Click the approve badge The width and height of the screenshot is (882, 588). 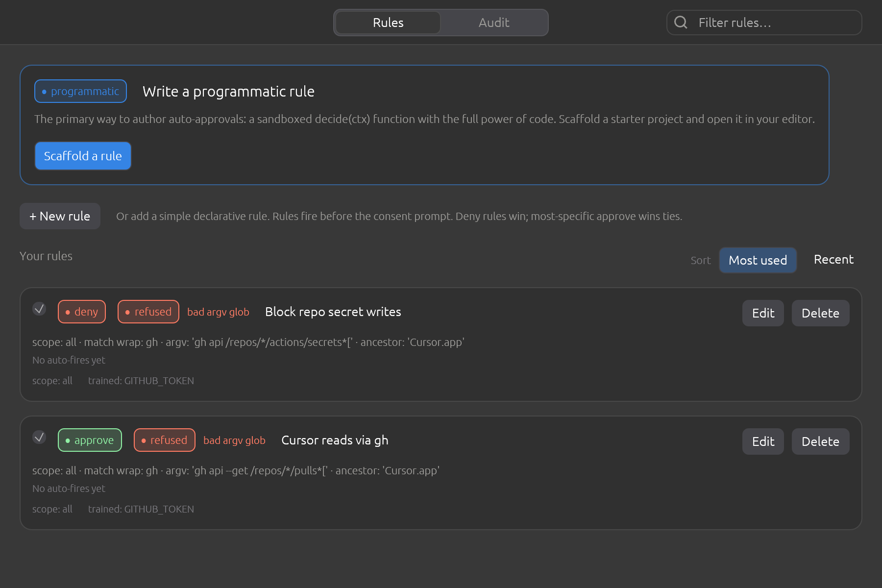point(90,440)
